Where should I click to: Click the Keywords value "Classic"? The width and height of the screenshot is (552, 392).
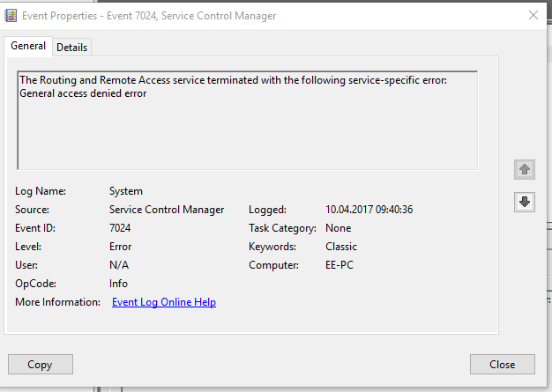pos(341,247)
